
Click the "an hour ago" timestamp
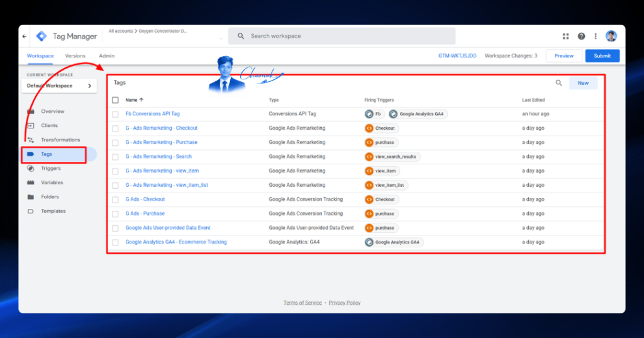click(x=536, y=114)
